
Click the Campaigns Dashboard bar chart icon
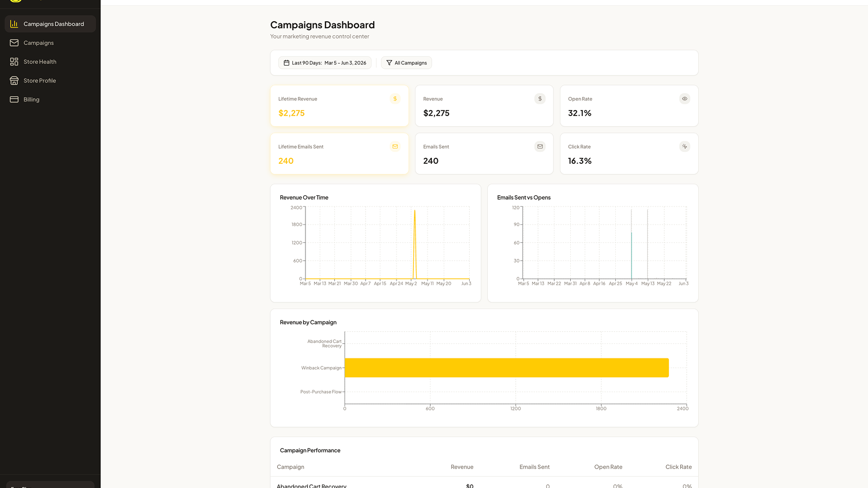[14, 24]
